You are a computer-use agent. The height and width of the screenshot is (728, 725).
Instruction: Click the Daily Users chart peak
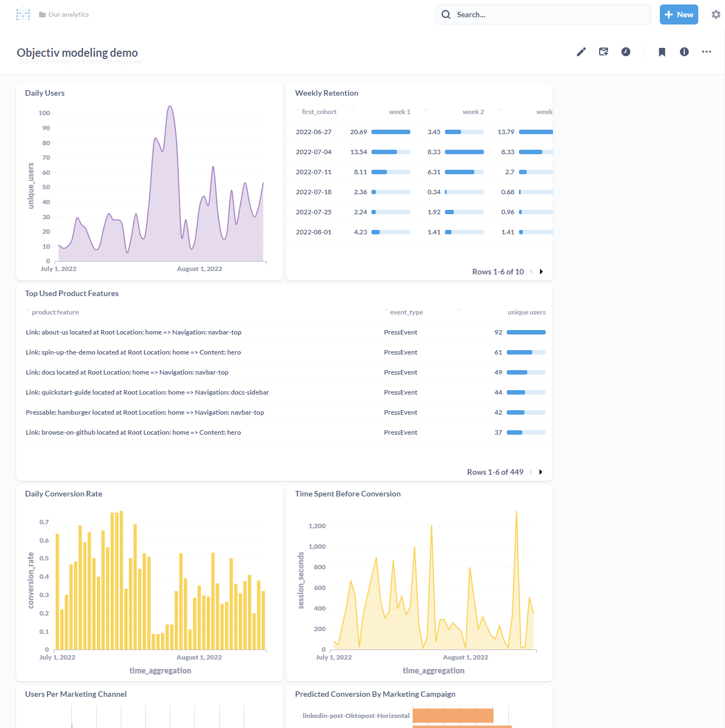(x=170, y=107)
